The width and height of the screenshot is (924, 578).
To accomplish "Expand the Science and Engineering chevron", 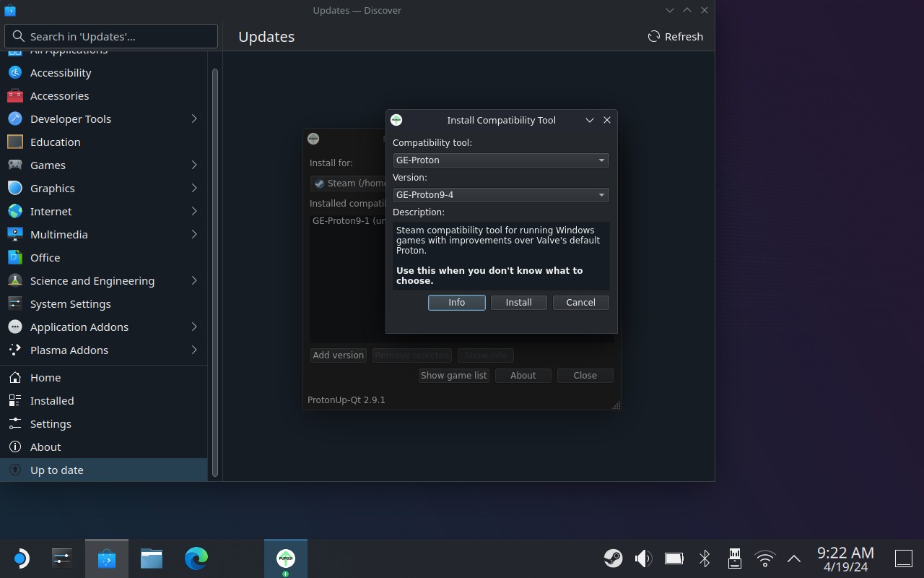I will coord(194,280).
